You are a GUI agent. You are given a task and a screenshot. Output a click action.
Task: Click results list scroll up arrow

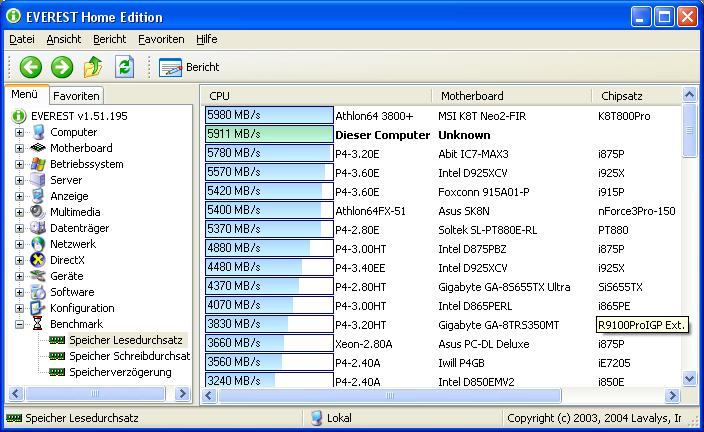[x=690, y=95]
